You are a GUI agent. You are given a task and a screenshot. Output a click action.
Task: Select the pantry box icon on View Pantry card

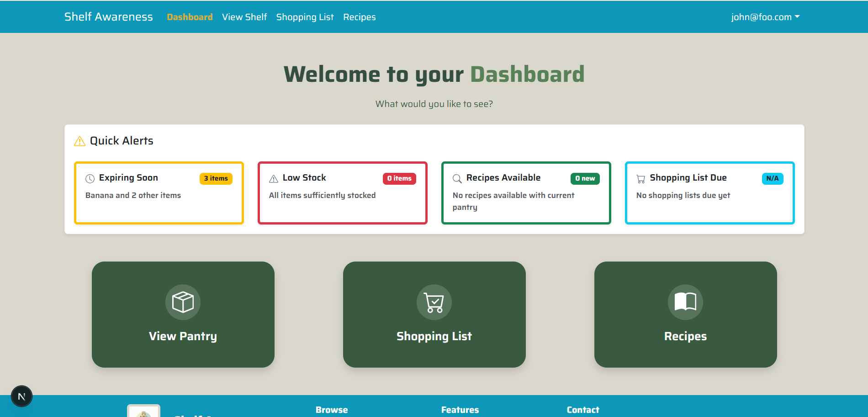pyautogui.click(x=183, y=302)
